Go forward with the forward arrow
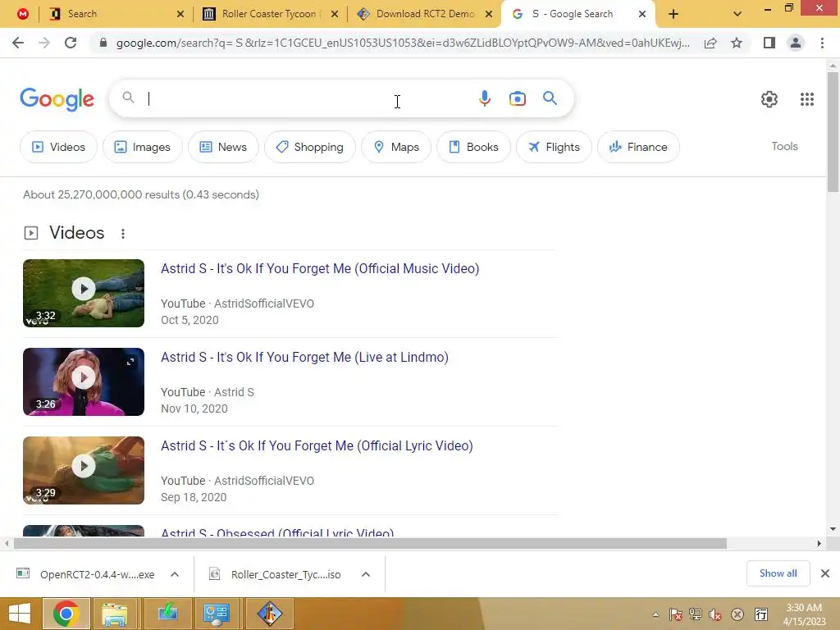 coord(44,43)
